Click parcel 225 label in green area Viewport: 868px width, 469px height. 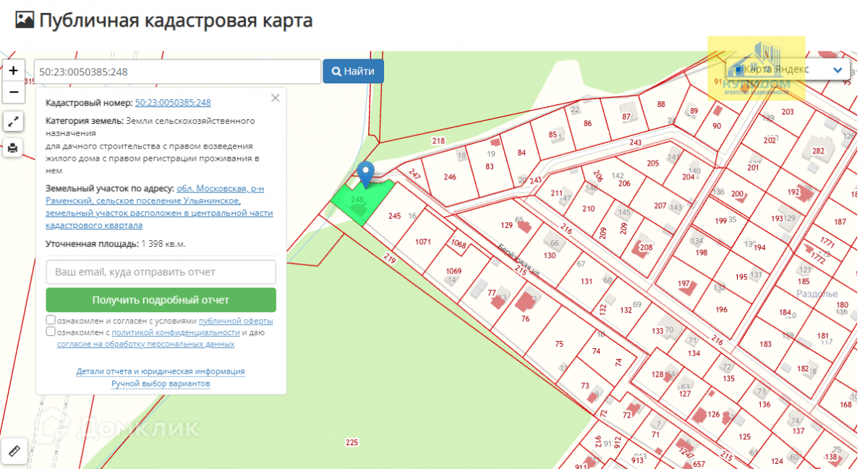[352, 442]
